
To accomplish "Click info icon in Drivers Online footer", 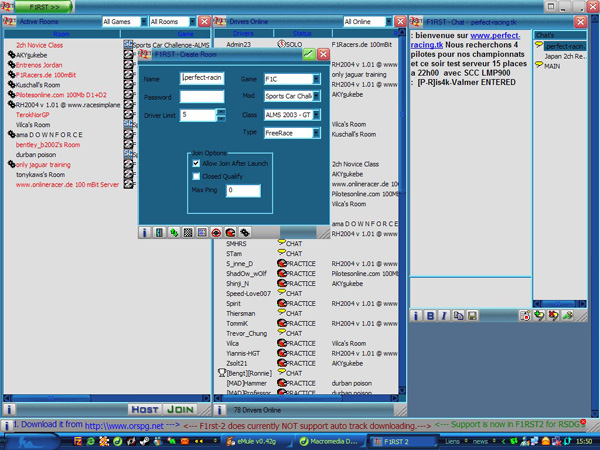I will pos(219,410).
